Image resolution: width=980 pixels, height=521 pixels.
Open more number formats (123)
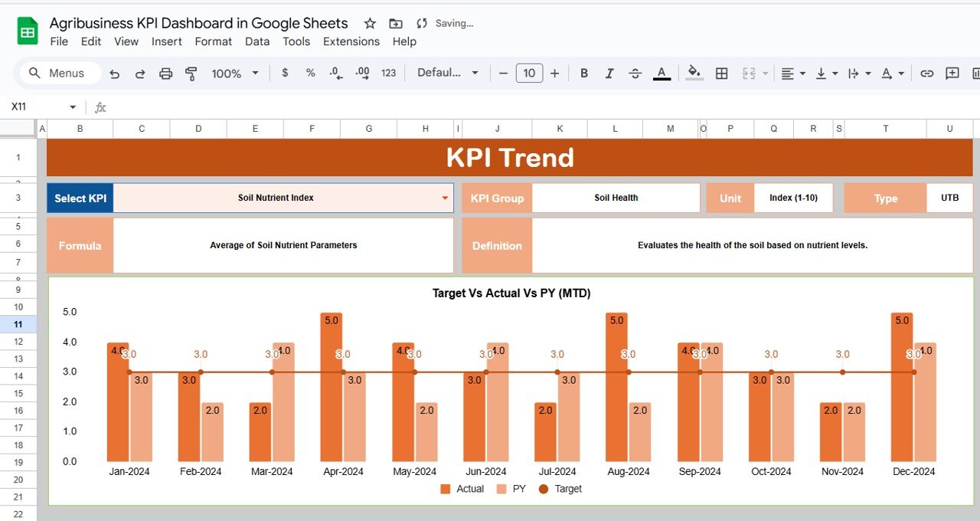[388, 73]
